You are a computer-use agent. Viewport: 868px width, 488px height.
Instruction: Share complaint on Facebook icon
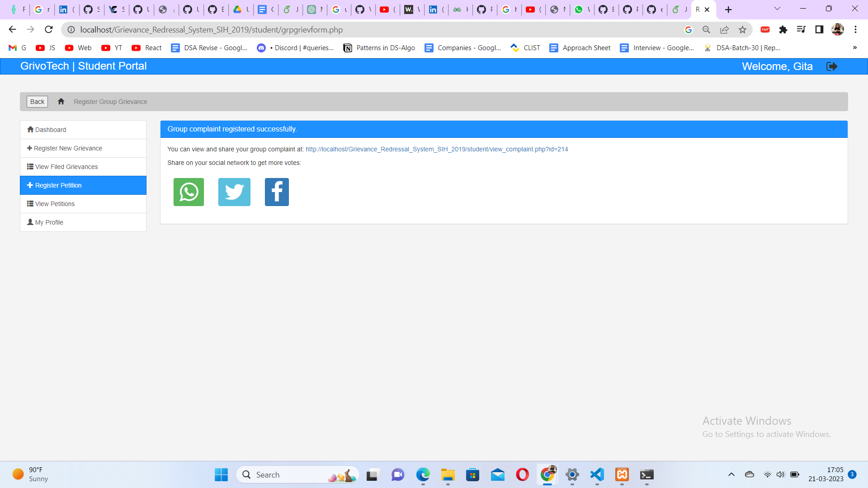277,192
